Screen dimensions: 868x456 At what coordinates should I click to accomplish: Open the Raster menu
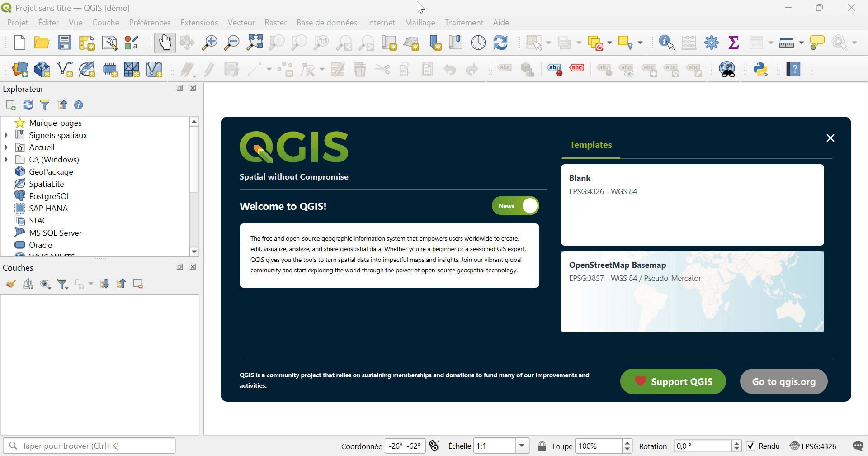click(x=275, y=23)
